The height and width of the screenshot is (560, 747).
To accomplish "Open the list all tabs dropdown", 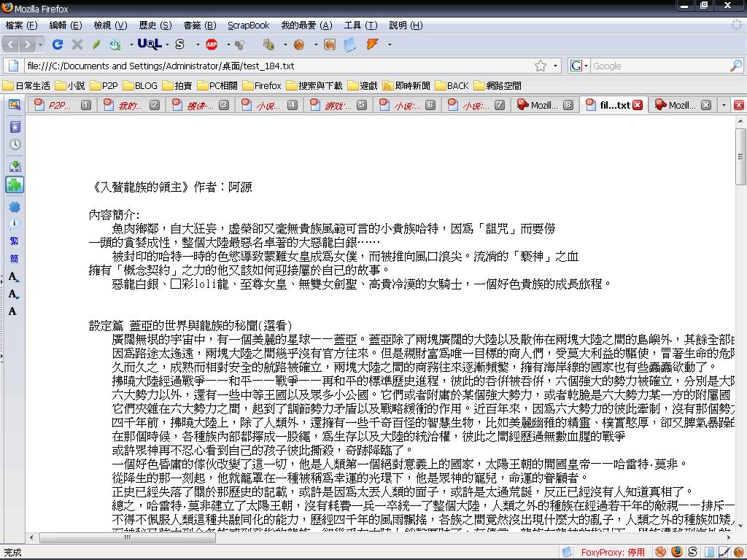I will [x=724, y=105].
